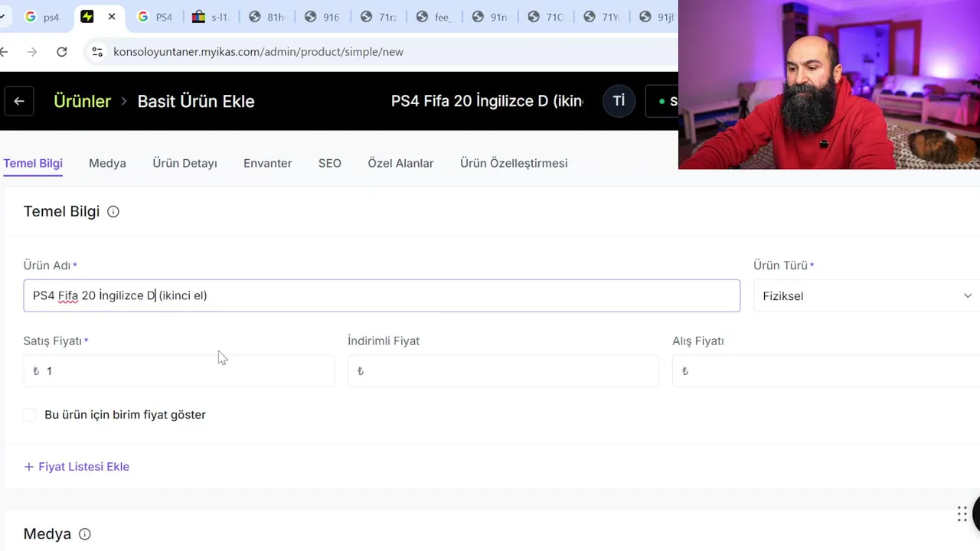The image size is (980, 551).
Task: Open the TI user avatar menu
Action: point(619,101)
